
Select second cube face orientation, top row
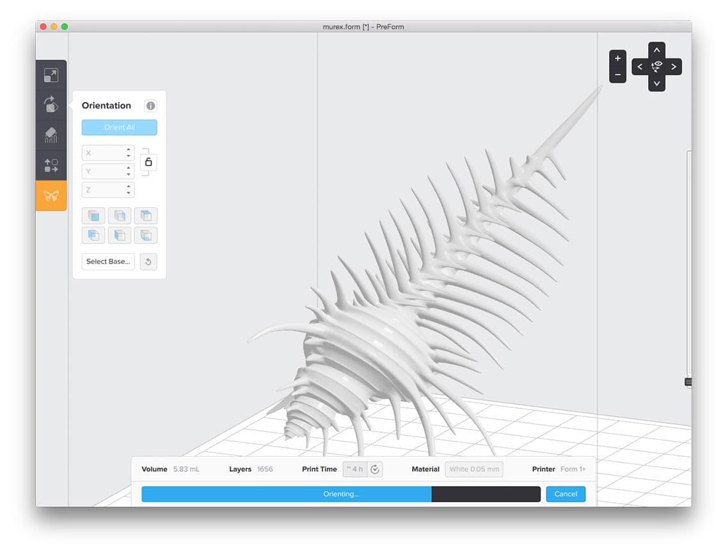click(120, 215)
